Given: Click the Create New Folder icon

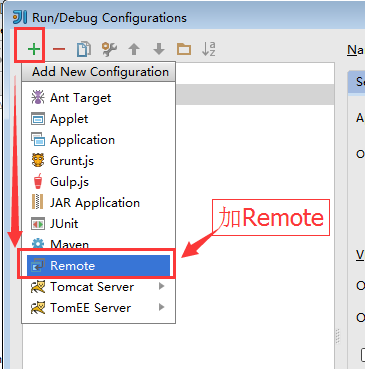Looking at the screenshot, I should pyautogui.click(x=184, y=49).
